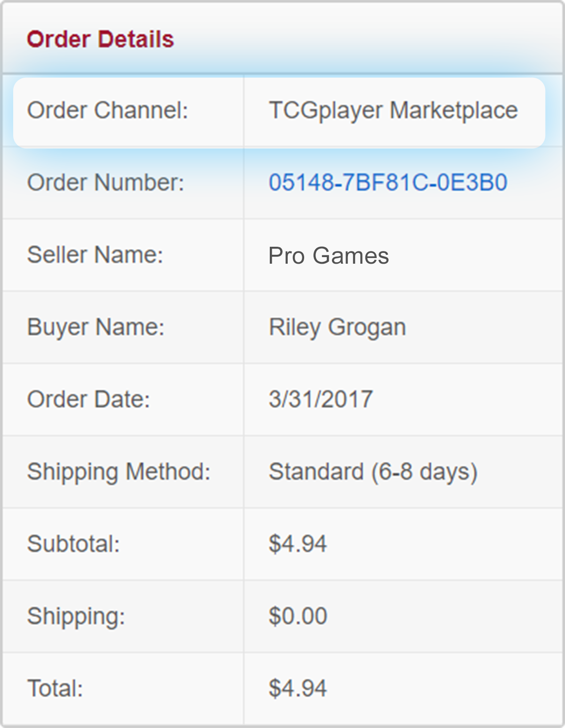Click the Order Details heading
The image size is (565, 728).
[x=100, y=39]
